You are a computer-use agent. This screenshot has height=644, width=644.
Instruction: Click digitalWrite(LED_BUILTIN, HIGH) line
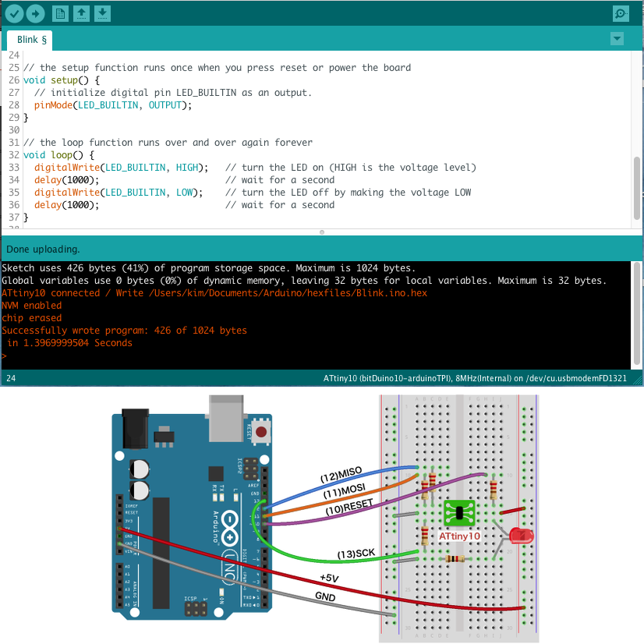click(x=121, y=168)
